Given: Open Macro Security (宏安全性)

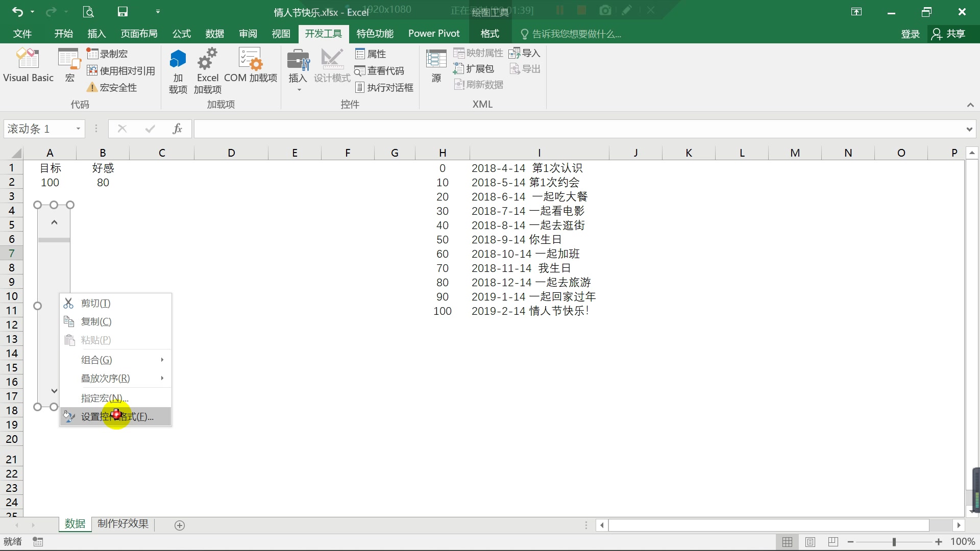Looking at the screenshot, I should [112, 88].
